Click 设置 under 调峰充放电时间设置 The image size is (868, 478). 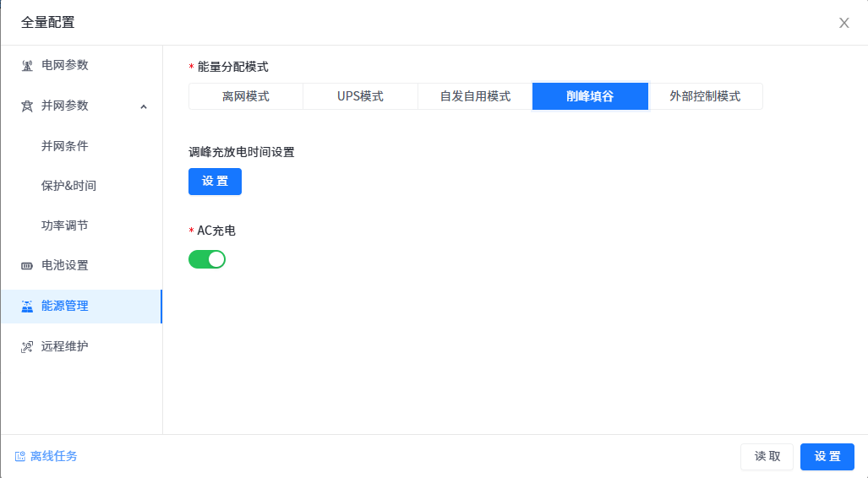(x=215, y=182)
